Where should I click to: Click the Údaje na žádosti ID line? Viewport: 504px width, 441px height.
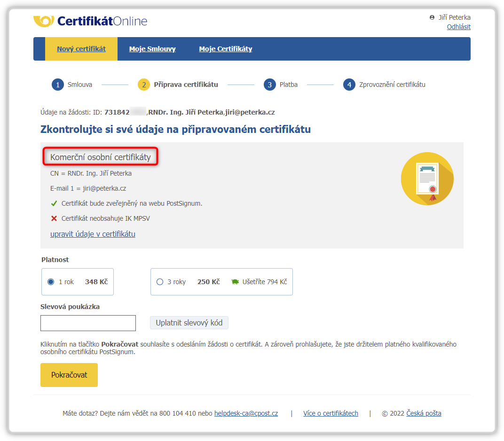click(157, 112)
